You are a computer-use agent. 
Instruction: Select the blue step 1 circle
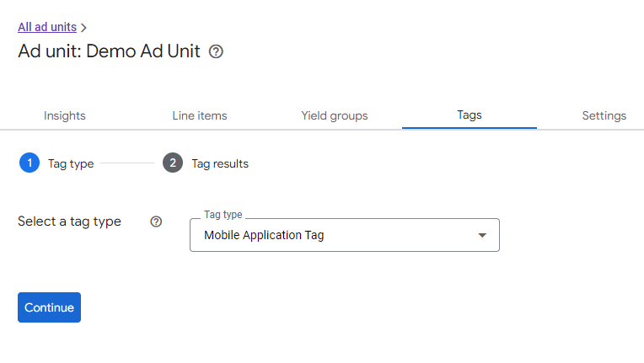pos(30,163)
